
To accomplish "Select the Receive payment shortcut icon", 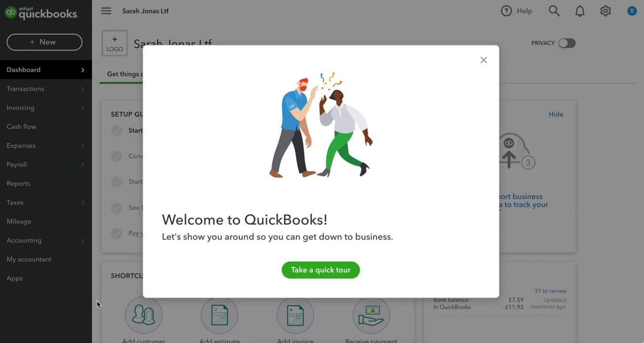I will [x=371, y=315].
